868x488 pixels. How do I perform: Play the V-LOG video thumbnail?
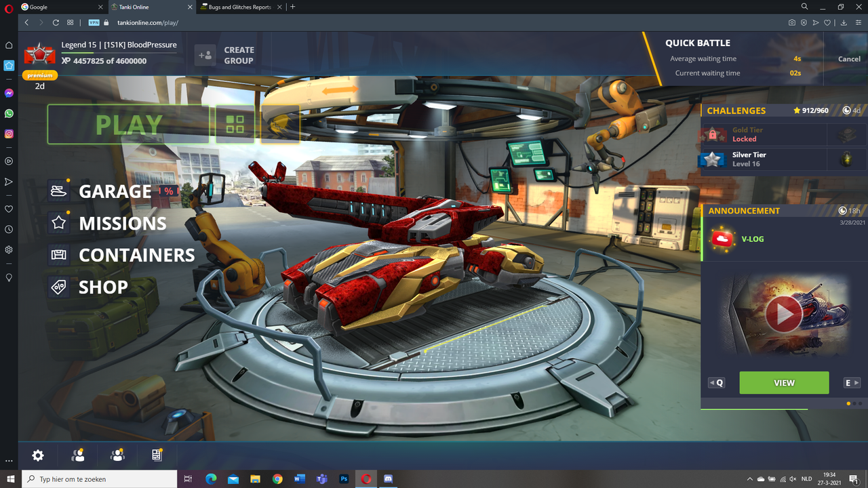coord(784,314)
